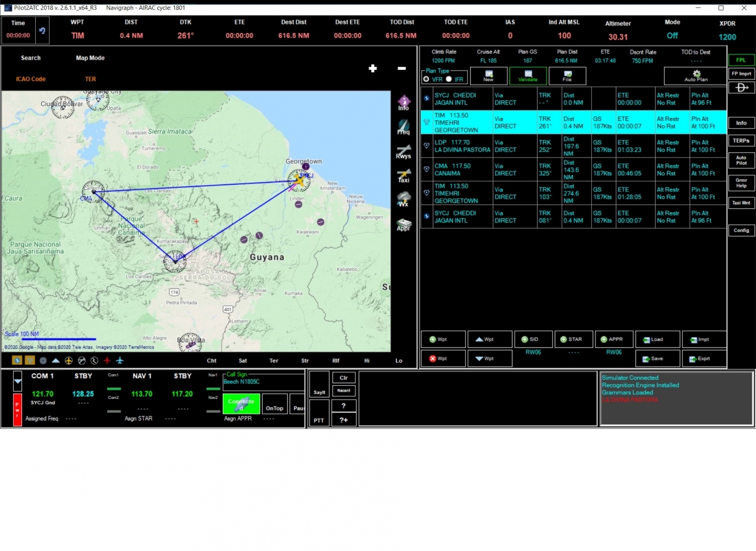Click the ICAO Code search field

[31, 79]
